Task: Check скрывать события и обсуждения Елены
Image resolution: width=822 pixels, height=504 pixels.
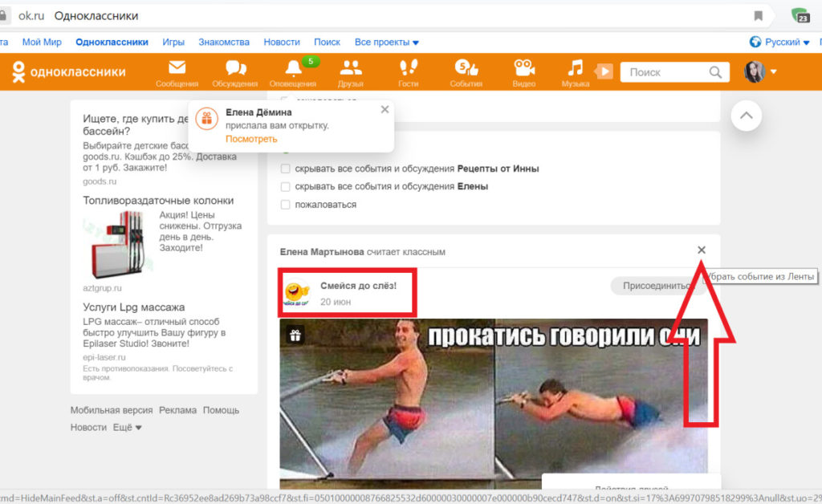Action: coord(285,186)
